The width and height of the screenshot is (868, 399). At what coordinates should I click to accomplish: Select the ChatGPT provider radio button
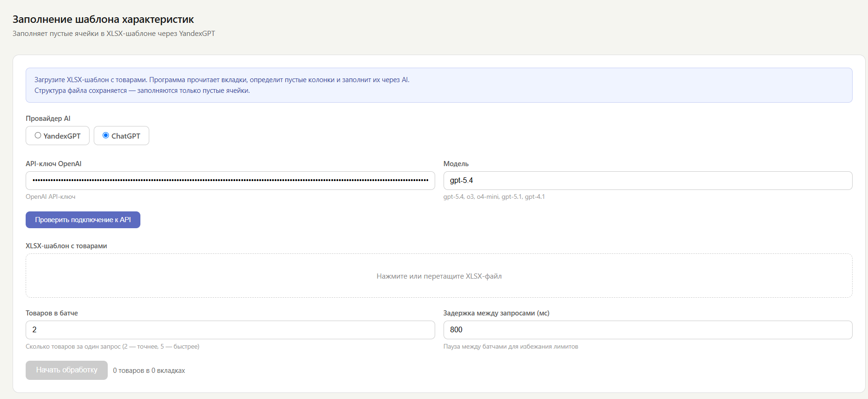pyautogui.click(x=106, y=135)
